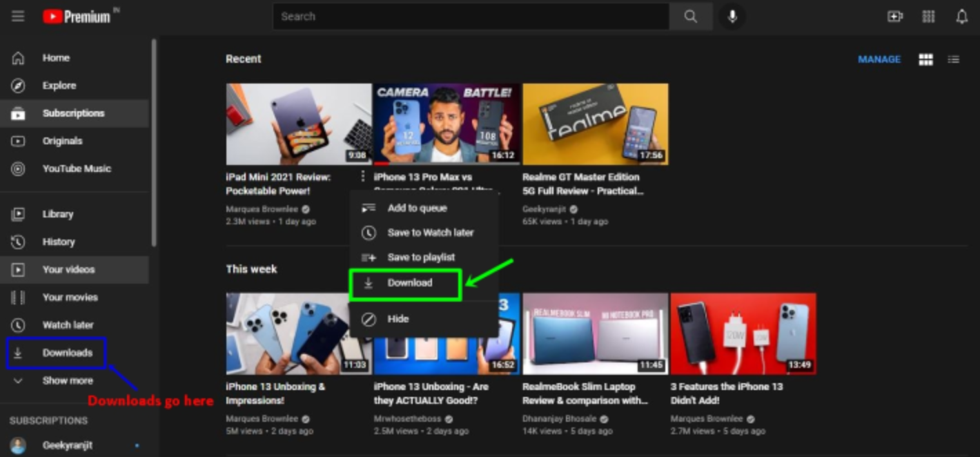Viewport: 980px width, 457px height.
Task: Open RealmeBook Slim Laptop Review title
Action: point(585,393)
